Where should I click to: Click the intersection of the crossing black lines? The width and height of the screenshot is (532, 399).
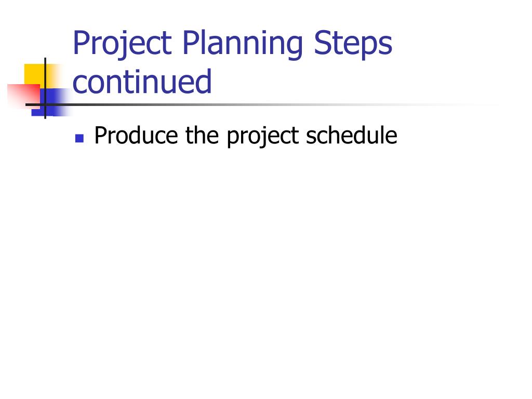point(45,104)
